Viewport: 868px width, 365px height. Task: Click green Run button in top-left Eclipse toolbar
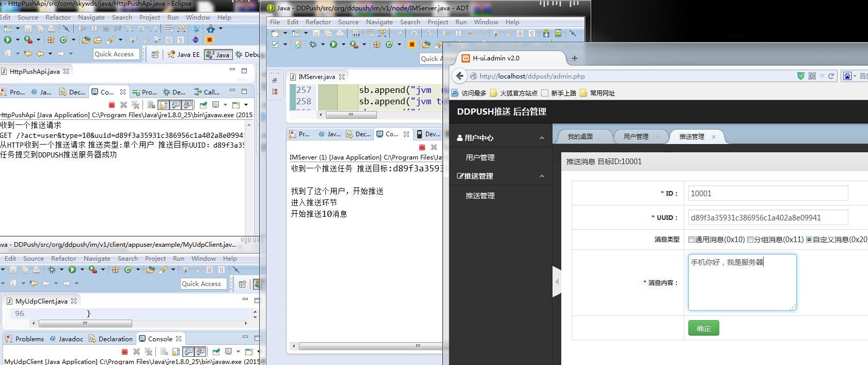[x=7, y=40]
